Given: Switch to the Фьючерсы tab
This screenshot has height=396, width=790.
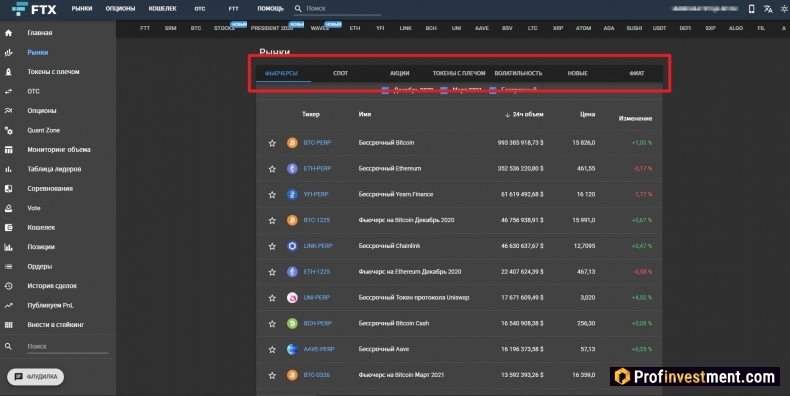Looking at the screenshot, I should click(281, 73).
